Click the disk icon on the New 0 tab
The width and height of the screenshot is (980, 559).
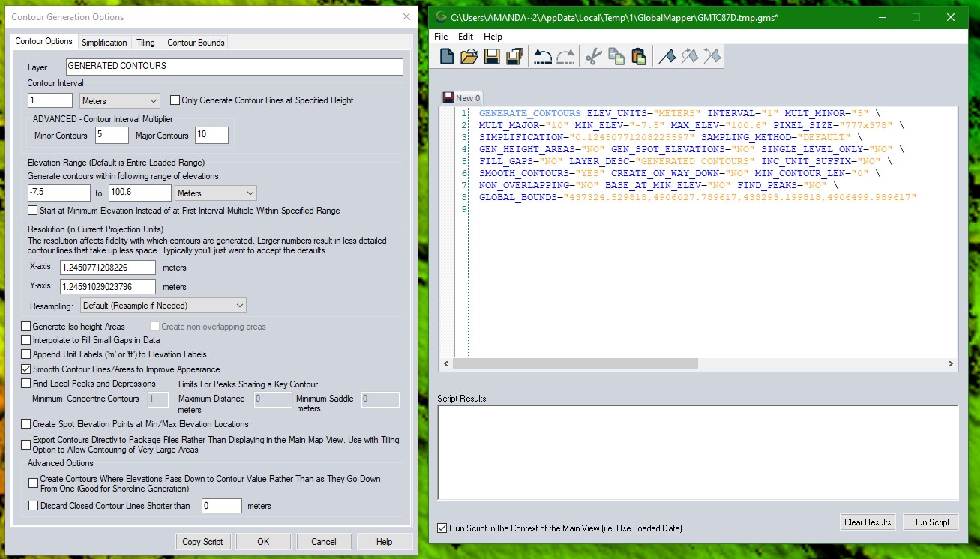point(448,97)
